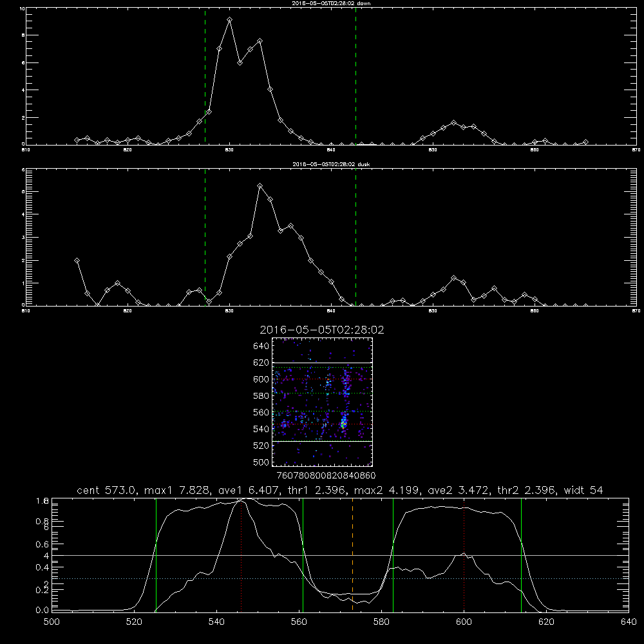
Task: Click the green vertical line near 614 in bottom plot
Action: coord(521,554)
